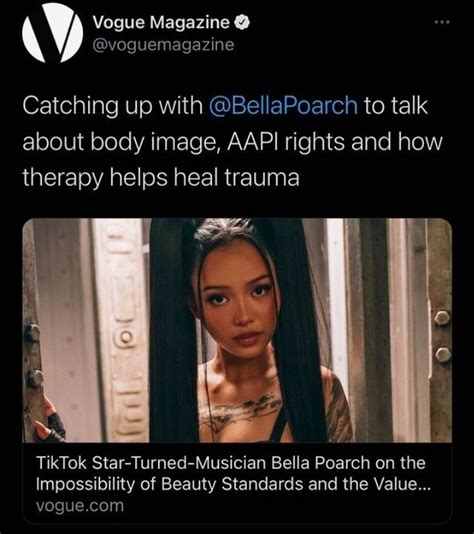Open the vogue.com domain label

click(x=80, y=506)
